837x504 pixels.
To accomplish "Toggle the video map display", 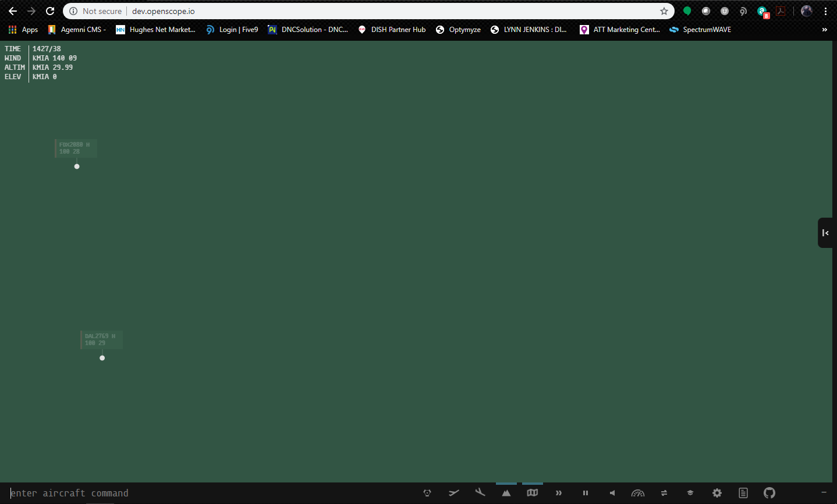I will (x=532, y=493).
